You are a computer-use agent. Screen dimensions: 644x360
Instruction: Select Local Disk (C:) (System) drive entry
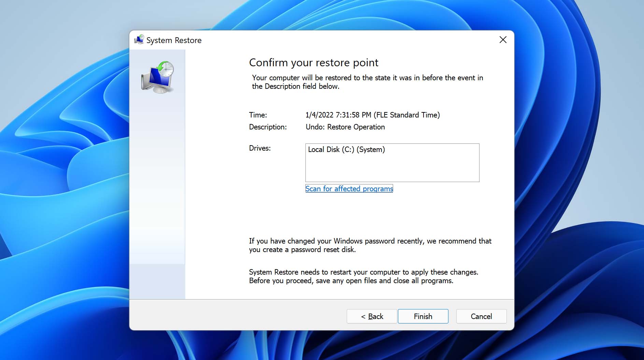(346, 150)
